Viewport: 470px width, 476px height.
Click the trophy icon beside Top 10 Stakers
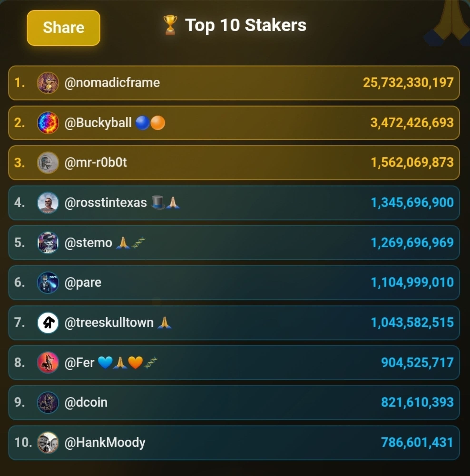point(170,25)
